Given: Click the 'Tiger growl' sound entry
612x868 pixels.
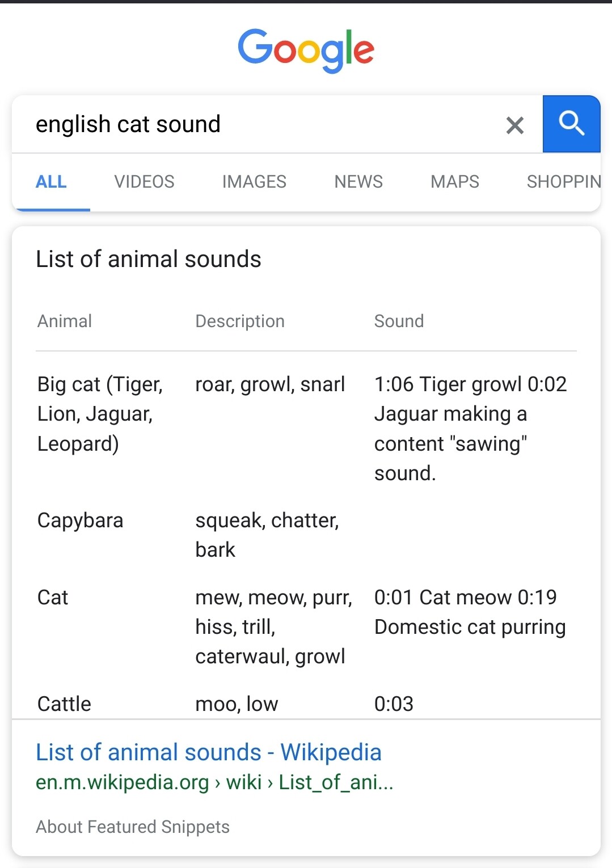Looking at the screenshot, I should (470, 384).
